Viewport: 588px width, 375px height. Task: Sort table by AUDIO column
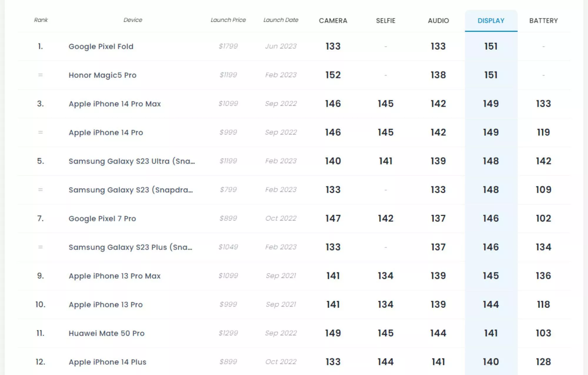438,21
